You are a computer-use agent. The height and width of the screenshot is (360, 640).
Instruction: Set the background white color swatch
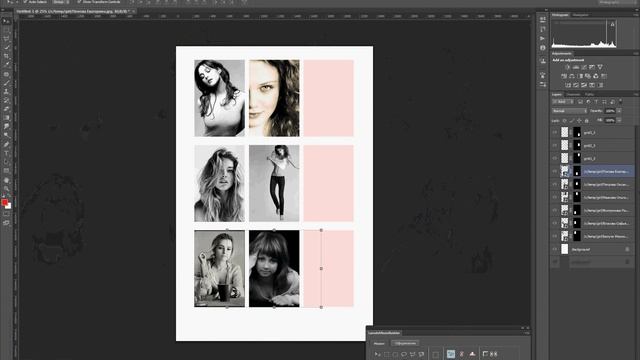(9, 206)
